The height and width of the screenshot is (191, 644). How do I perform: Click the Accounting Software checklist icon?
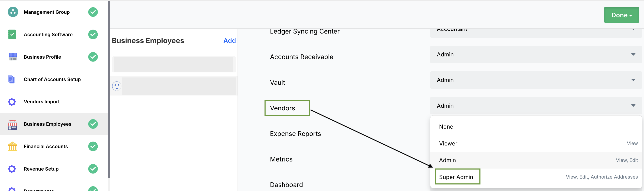tap(12, 34)
